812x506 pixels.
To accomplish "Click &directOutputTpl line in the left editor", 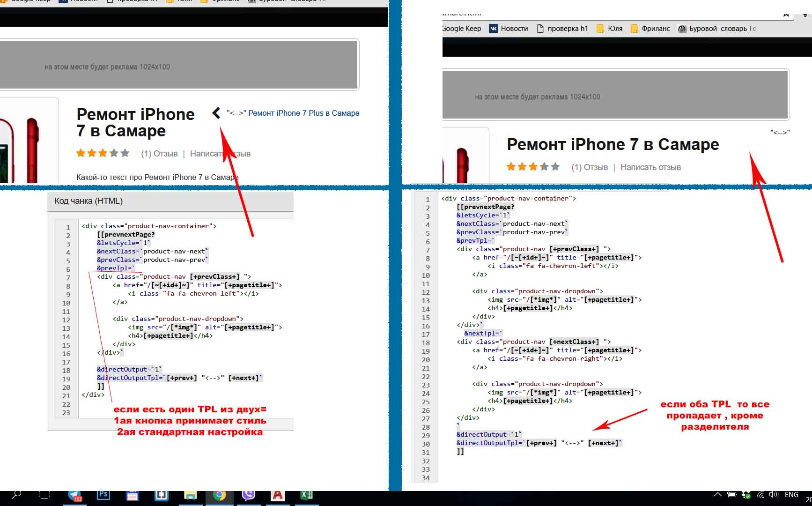I will [x=180, y=378].
